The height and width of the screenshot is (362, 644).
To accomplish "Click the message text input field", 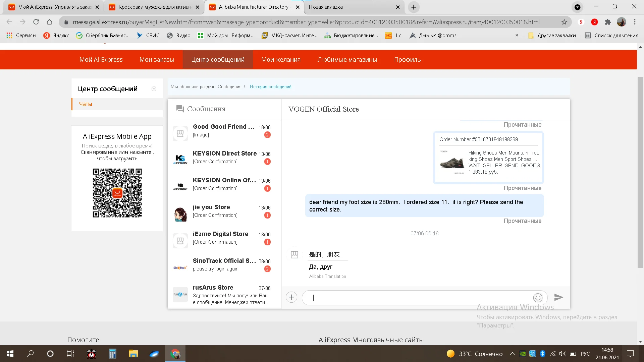I will pos(416,298).
